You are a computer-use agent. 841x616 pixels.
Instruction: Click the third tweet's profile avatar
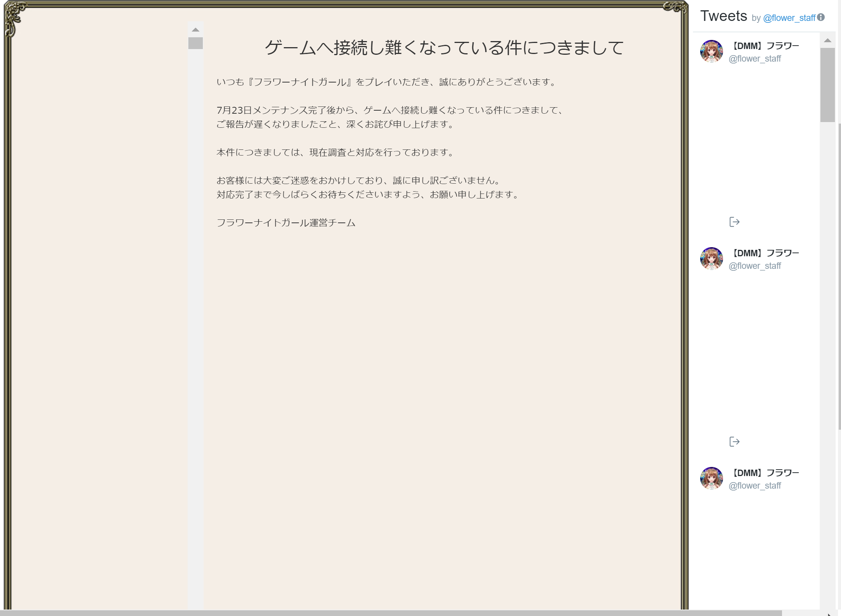[711, 478]
